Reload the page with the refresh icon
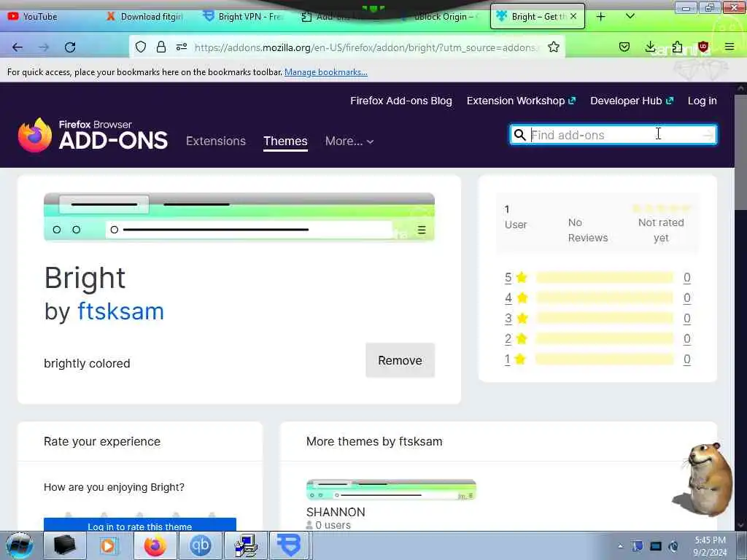747x560 pixels. [x=70, y=47]
